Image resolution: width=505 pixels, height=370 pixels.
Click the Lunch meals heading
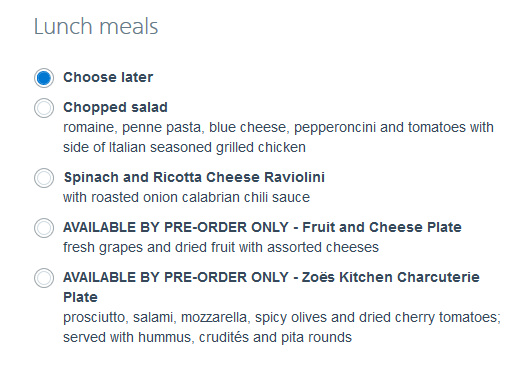click(96, 26)
